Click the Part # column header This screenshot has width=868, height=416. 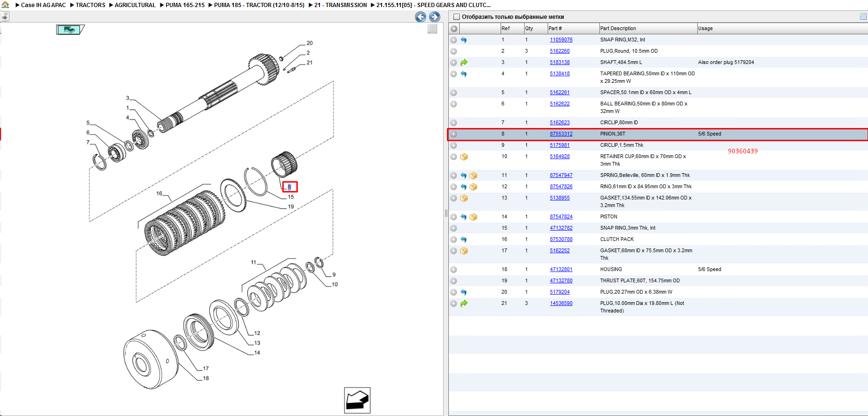(x=573, y=29)
